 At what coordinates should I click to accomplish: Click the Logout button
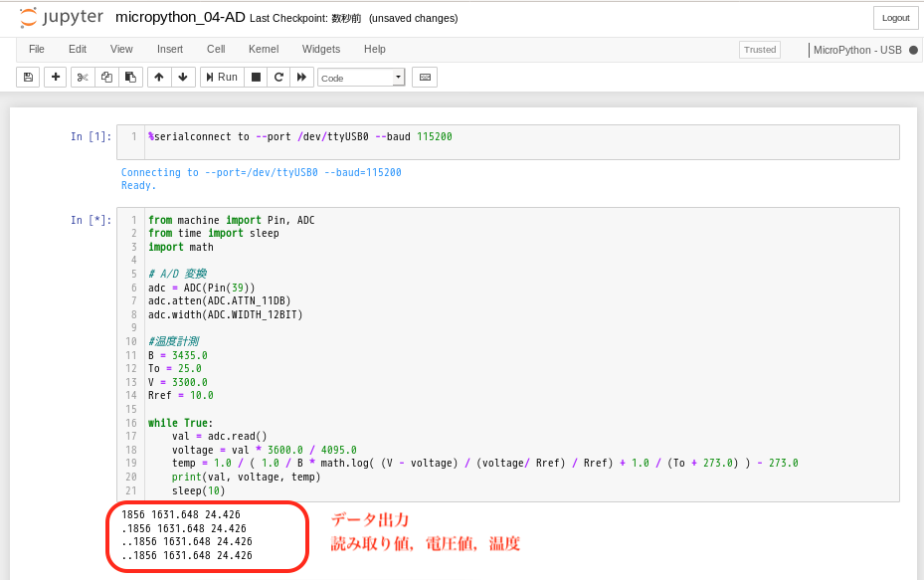pyautogui.click(x=895, y=18)
